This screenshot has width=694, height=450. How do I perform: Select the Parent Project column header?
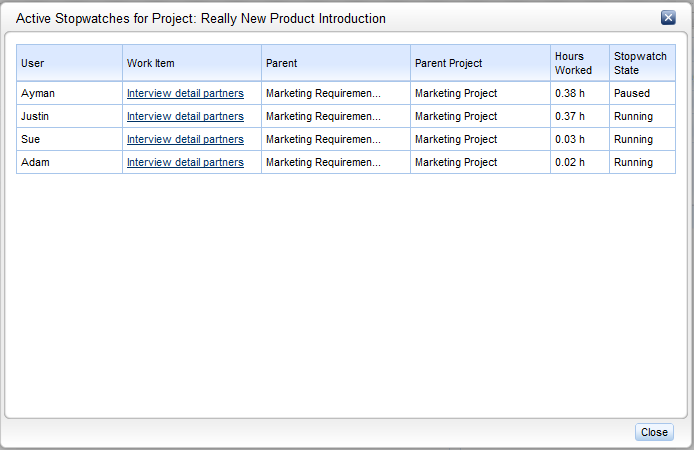pyautogui.click(x=480, y=63)
